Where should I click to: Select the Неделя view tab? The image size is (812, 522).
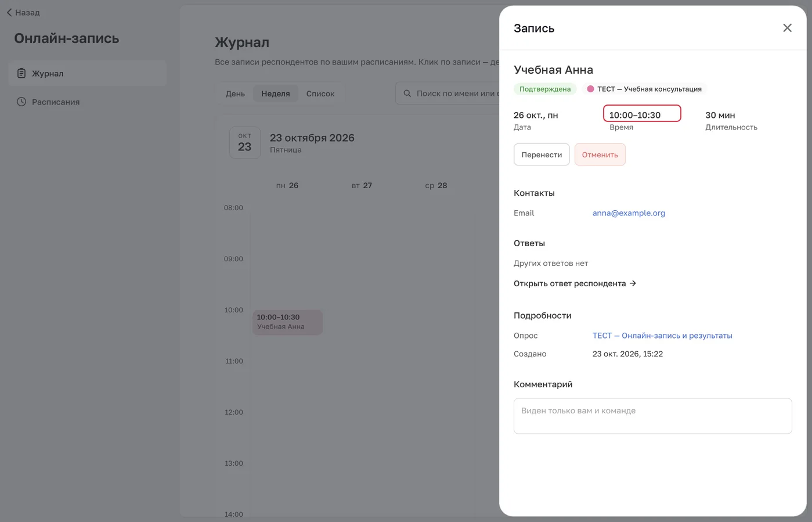click(276, 93)
